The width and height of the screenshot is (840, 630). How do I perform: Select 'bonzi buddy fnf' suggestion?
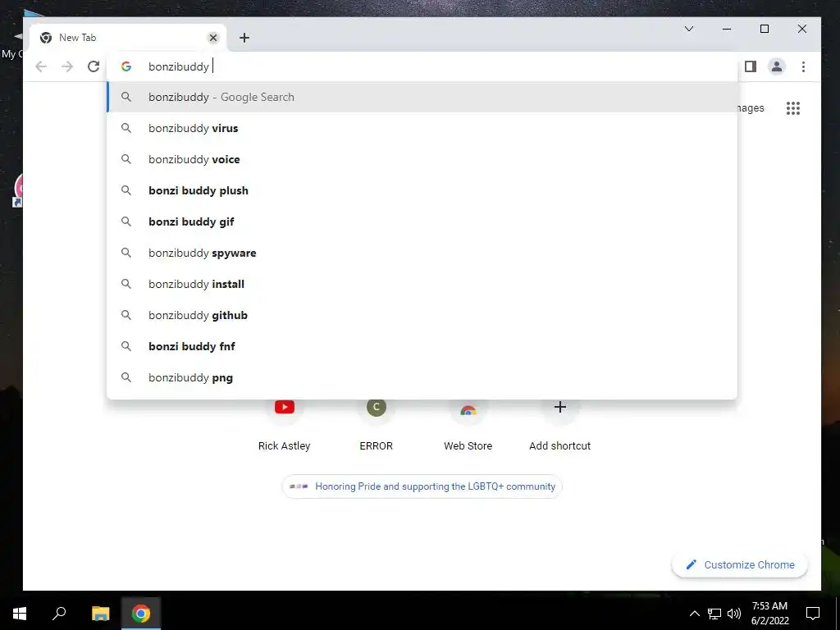pyautogui.click(x=422, y=346)
